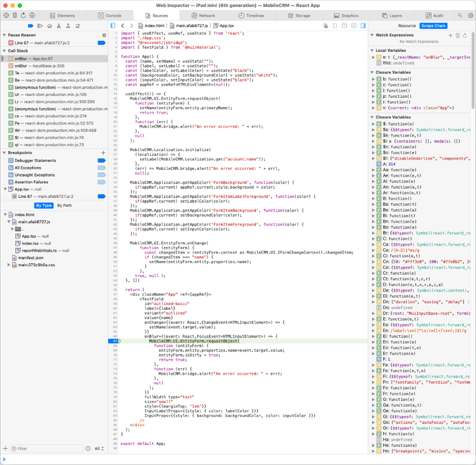This screenshot has width=476, height=465.
Task: Step into function call
Action: [x=59, y=26]
